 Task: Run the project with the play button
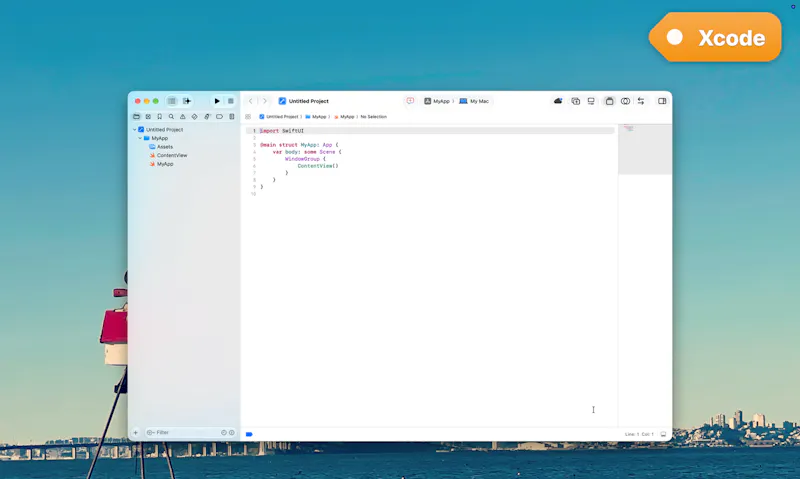pyautogui.click(x=217, y=101)
